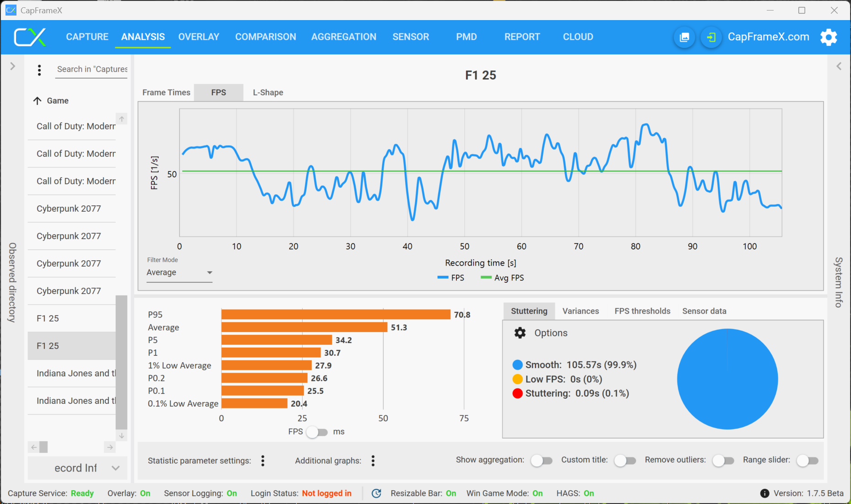
Task: Enable the Show aggregation switch
Action: pyautogui.click(x=541, y=460)
